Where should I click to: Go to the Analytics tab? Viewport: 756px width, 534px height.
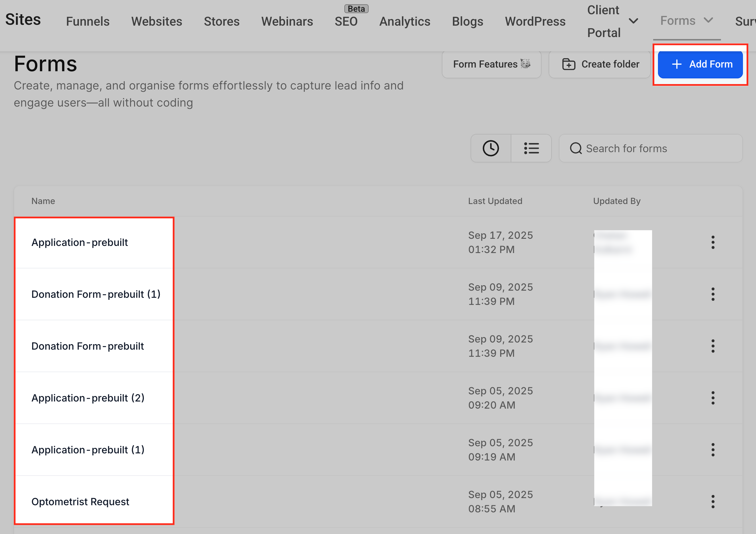405,21
